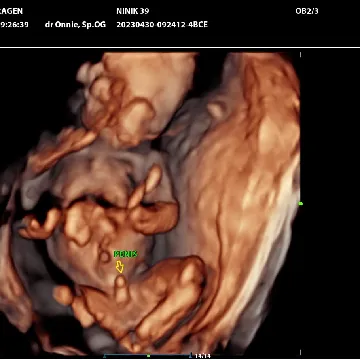Click the green depth marker on right edge
Image resolution: width=360 pixels, height=360 pixels.
pos(301,203)
